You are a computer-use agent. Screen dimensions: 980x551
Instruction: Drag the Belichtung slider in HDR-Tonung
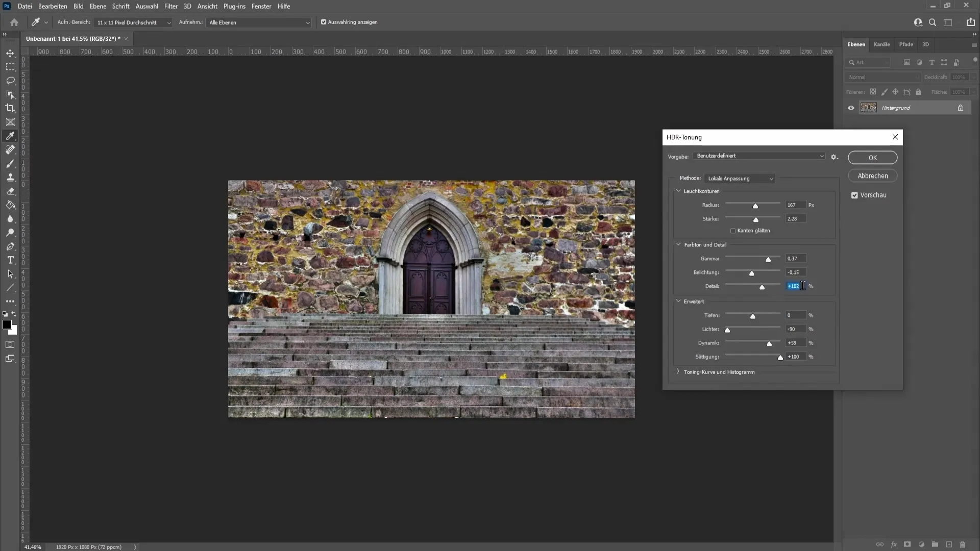point(752,273)
